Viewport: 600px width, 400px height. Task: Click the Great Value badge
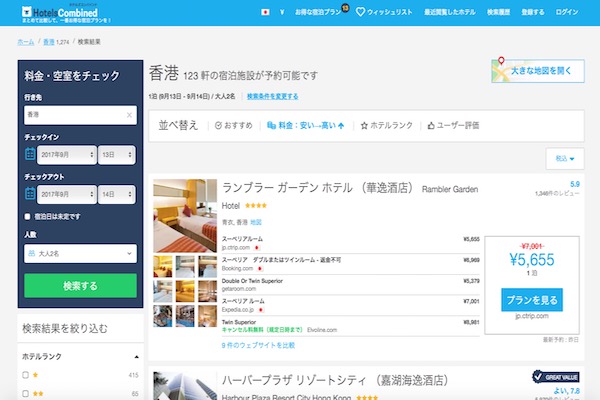click(x=556, y=377)
